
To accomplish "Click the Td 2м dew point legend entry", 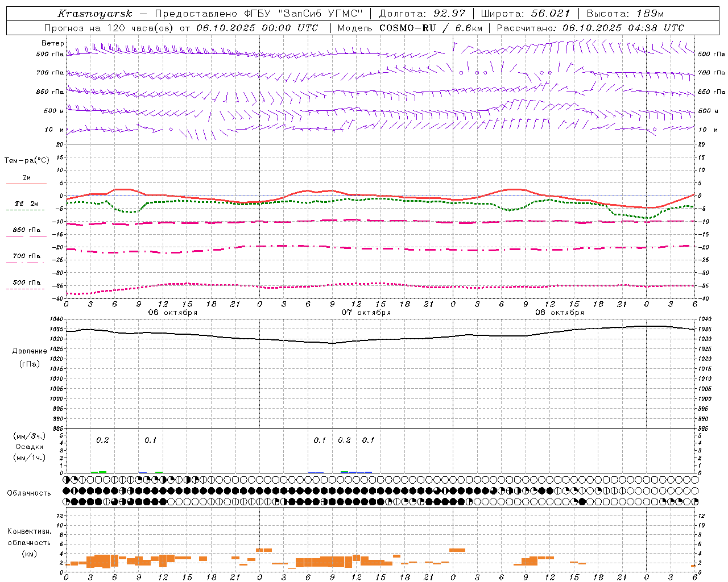I will point(26,204).
